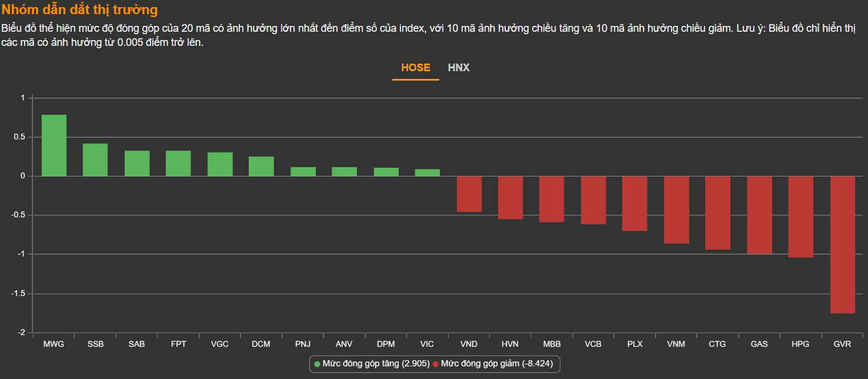The width and height of the screenshot is (868, 379).
Task: Click the red HVN bar
Action: 510,198
